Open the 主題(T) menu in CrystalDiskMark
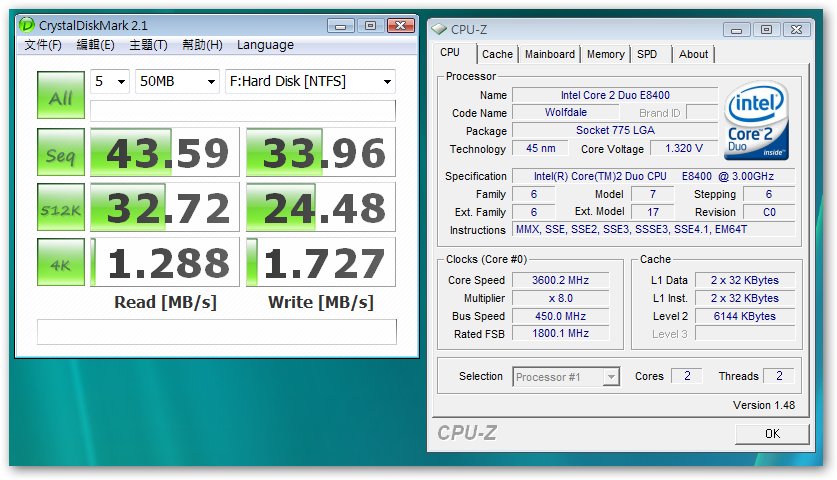The width and height of the screenshot is (837, 480). click(148, 45)
